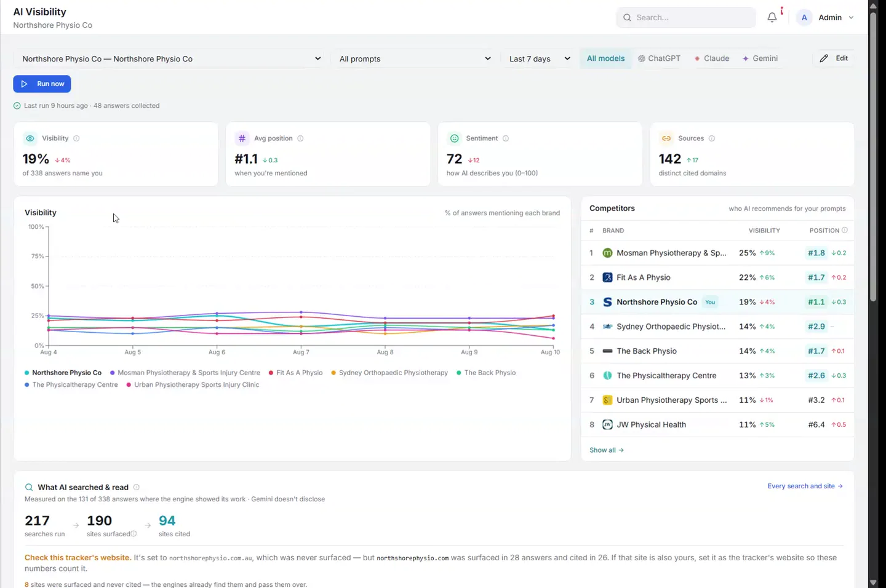Open the All prompts dropdown

click(x=415, y=59)
